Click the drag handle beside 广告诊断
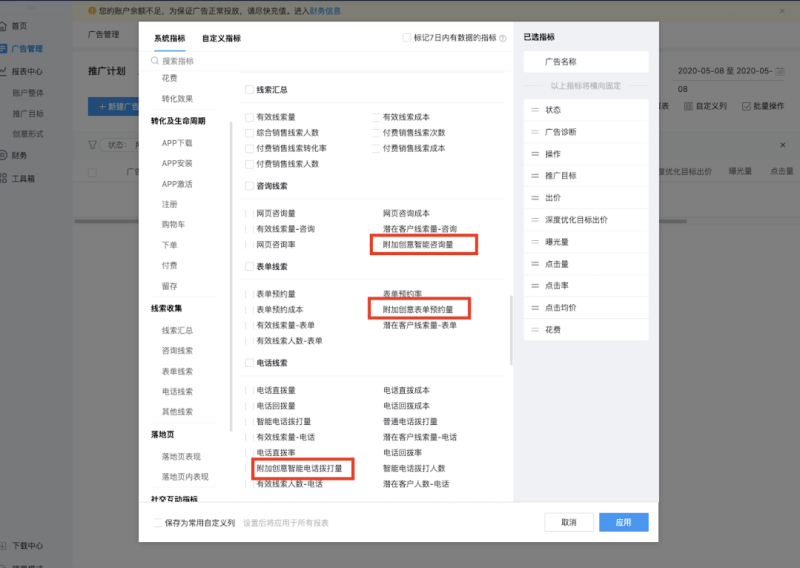The height and width of the screenshot is (568, 800). 535,132
